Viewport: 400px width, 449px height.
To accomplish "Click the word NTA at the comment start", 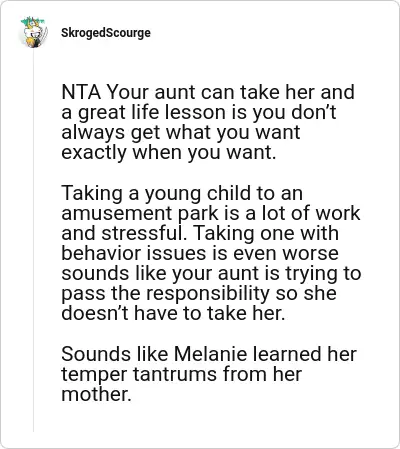I will click(81, 92).
